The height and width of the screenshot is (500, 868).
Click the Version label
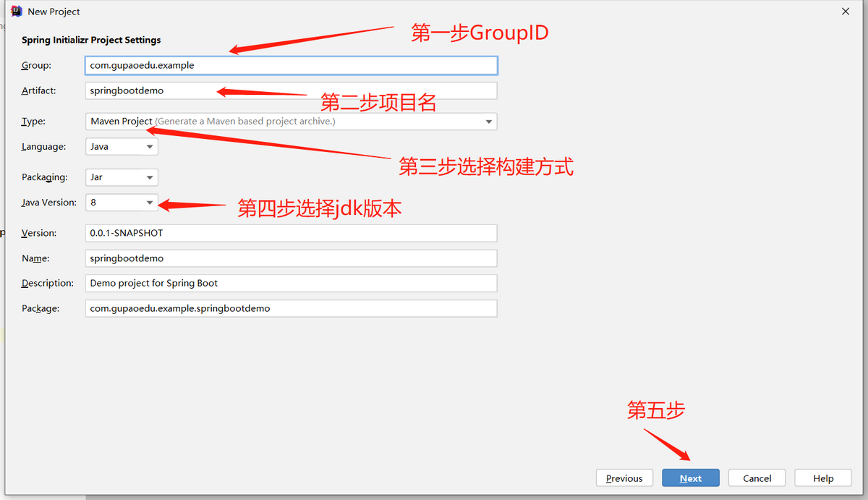pyautogui.click(x=39, y=233)
